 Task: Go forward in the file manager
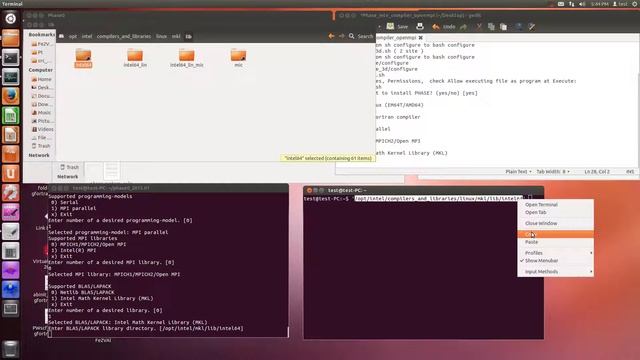(x=341, y=36)
